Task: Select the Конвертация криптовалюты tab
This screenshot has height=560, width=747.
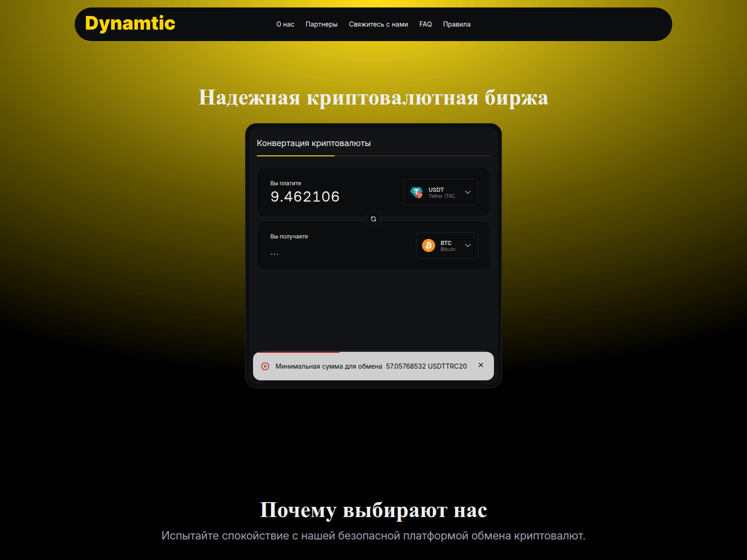Action: (314, 143)
